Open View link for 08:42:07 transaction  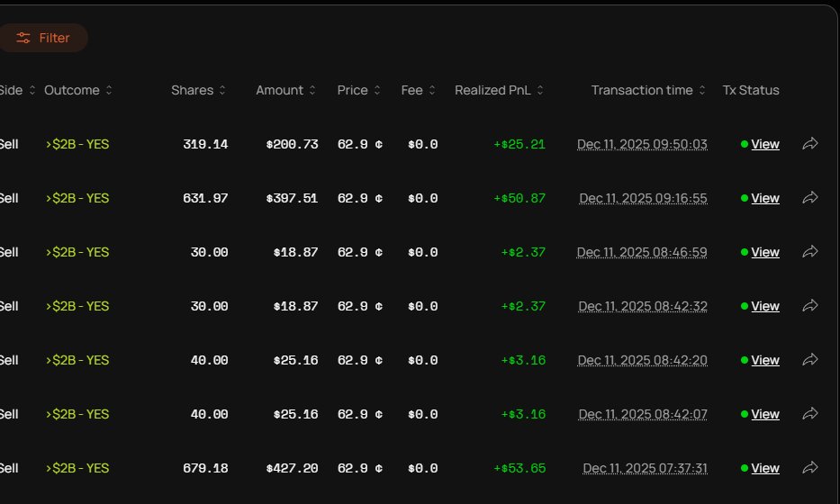pyautogui.click(x=765, y=415)
